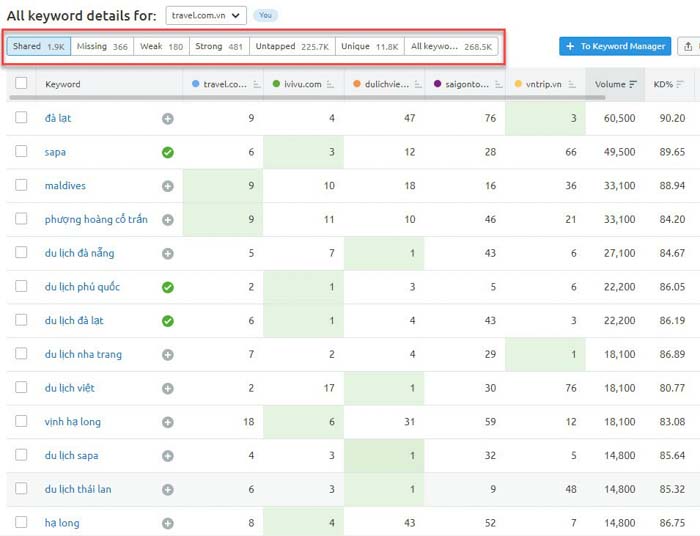Open du lịch viêt keyword link
700x536 pixels.
[70, 388]
